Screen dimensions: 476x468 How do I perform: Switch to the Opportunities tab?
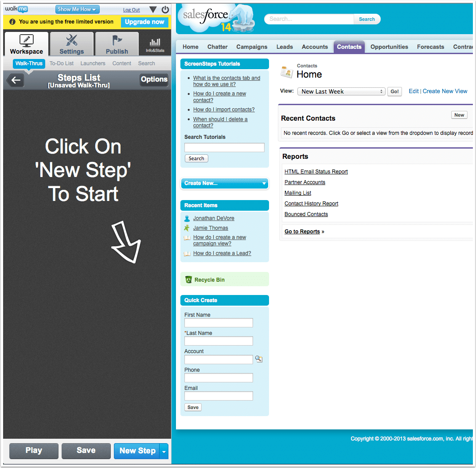pyautogui.click(x=389, y=47)
